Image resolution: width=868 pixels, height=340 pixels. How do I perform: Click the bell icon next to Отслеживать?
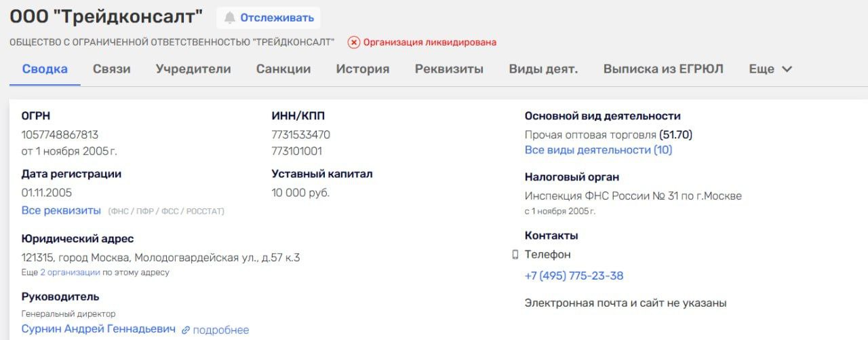230,18
